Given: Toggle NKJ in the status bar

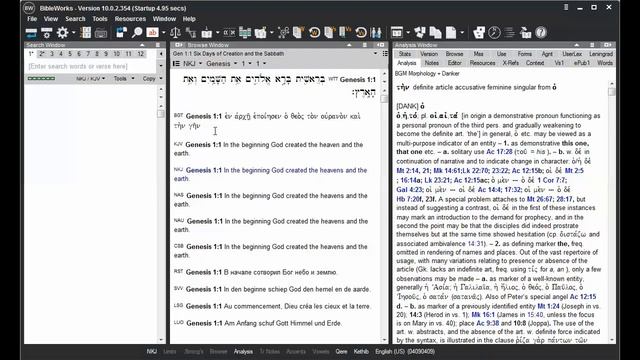Looking at the screenshot, I should [151, 351].
